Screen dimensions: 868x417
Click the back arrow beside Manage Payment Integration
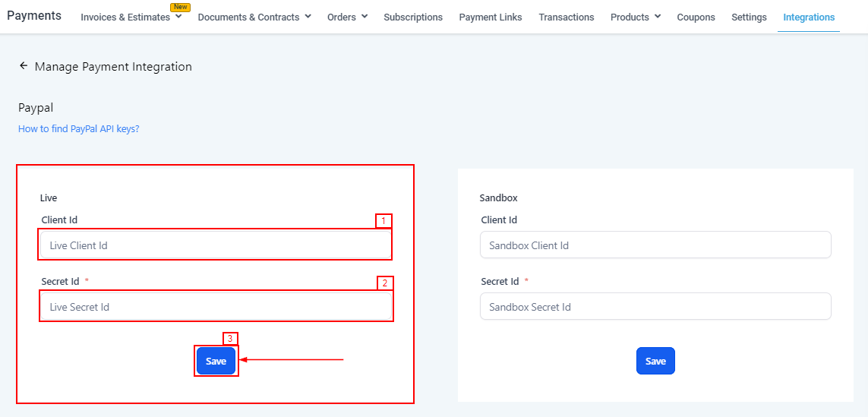24,66
